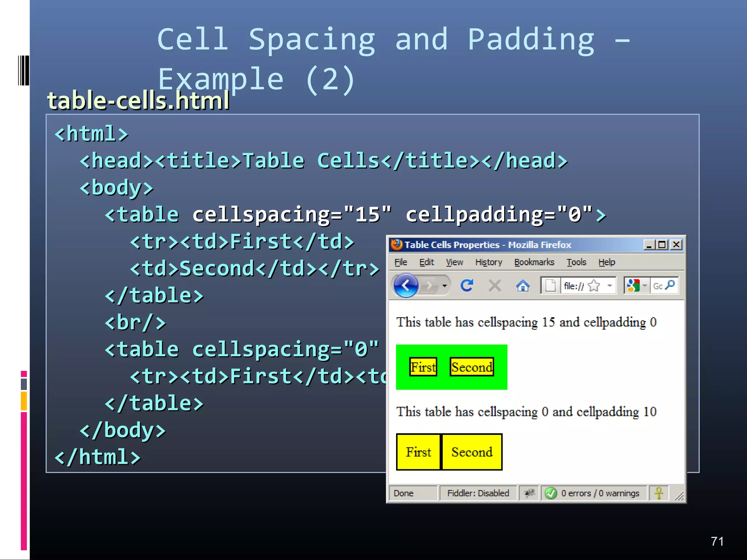
Task: Click the page identity icon in address bar
Action: 550,286
